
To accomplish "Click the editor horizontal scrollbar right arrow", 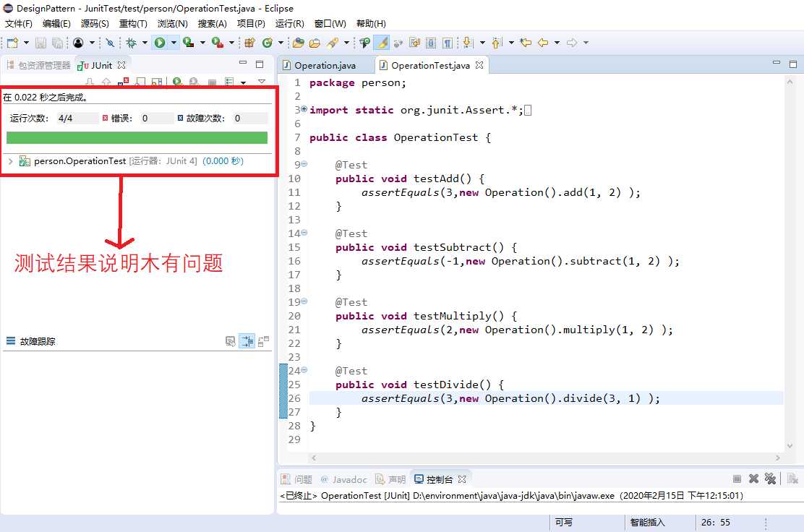I will tap(778, 458).
